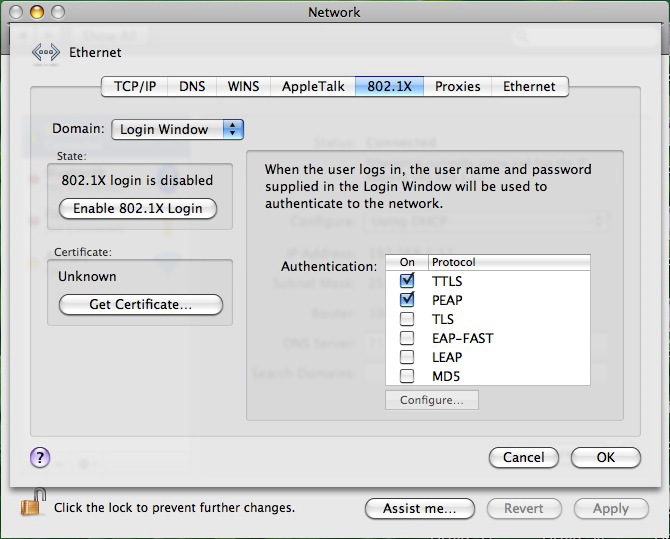Cancel the advanced Ethernet sheet
The width and height of the screenshot is (670, 539).
(523, 457)
